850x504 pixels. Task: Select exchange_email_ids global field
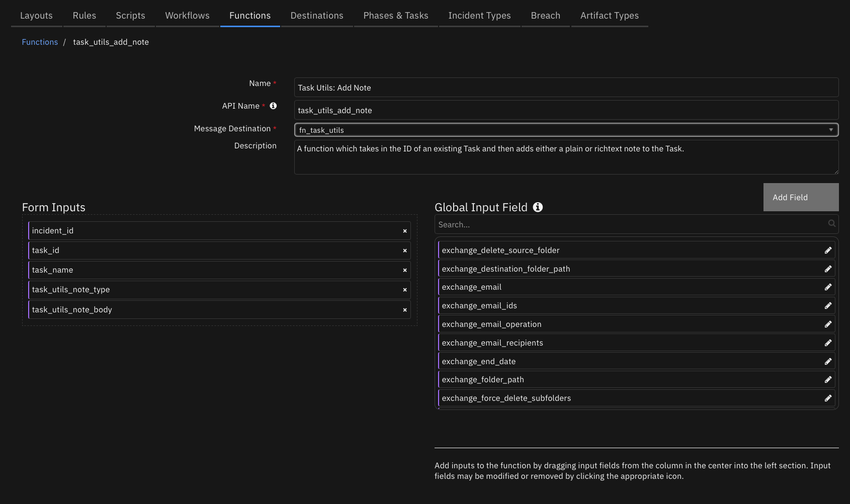(x=637, y=306)
